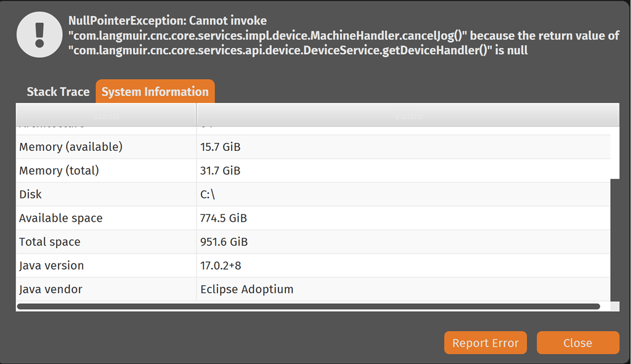Select the Memory (total) row label
Screen dimensions: 631x364
click(x=59, y=171)
